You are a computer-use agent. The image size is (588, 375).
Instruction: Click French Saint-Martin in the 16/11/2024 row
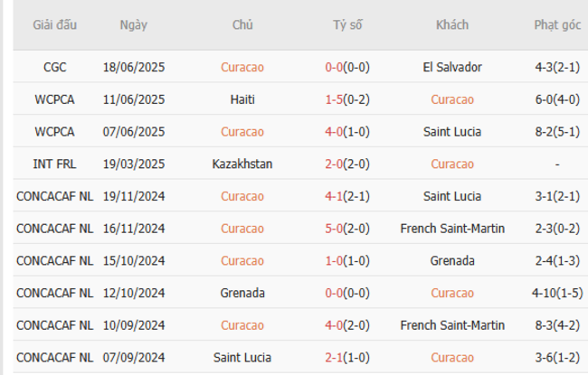(452, 229)
